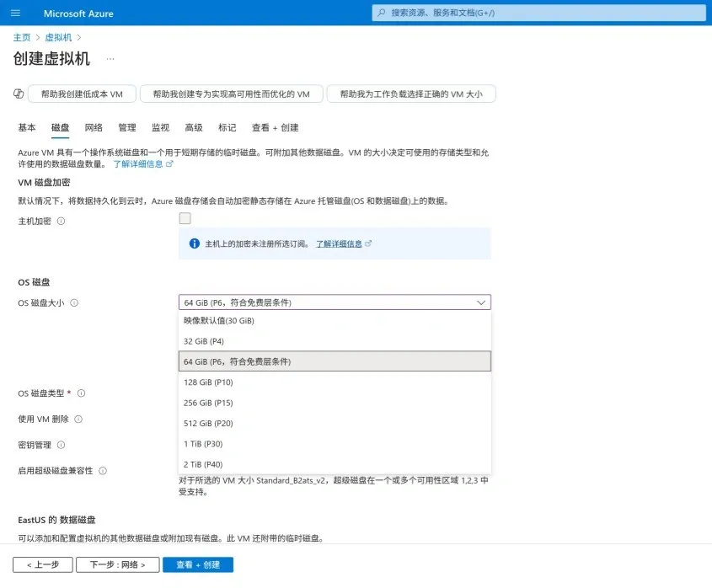This screenshot has width=712, height=588.
Task: Click info icon next to 使用 VM 删除
Action: [x=78, y=420]
